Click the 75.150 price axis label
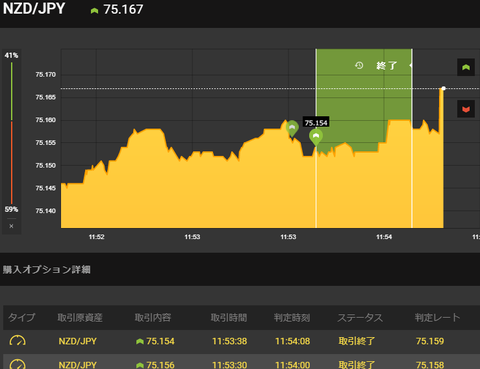Viewport: 480px width, 369px height. [46, 165]
